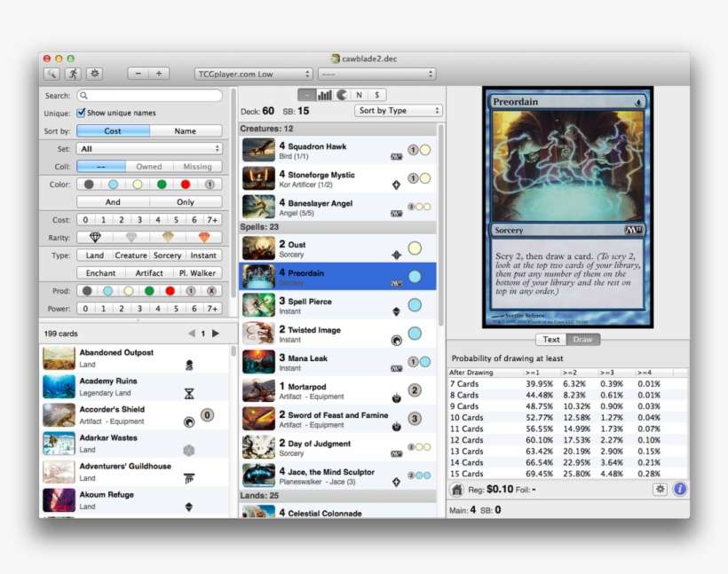This screenshot has height=574, width=728.
Task: Select the Text tab above the probability table
Action: pos(550,339)
